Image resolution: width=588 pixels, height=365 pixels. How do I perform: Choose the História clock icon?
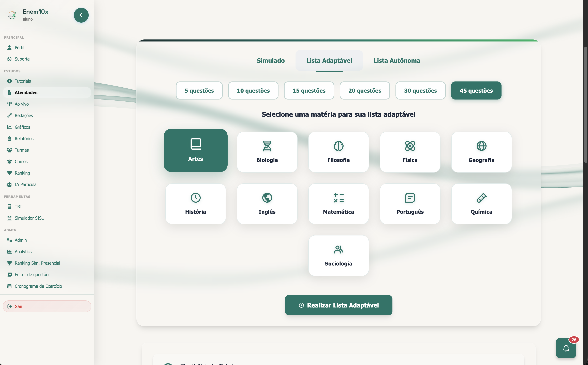point(195,198)
